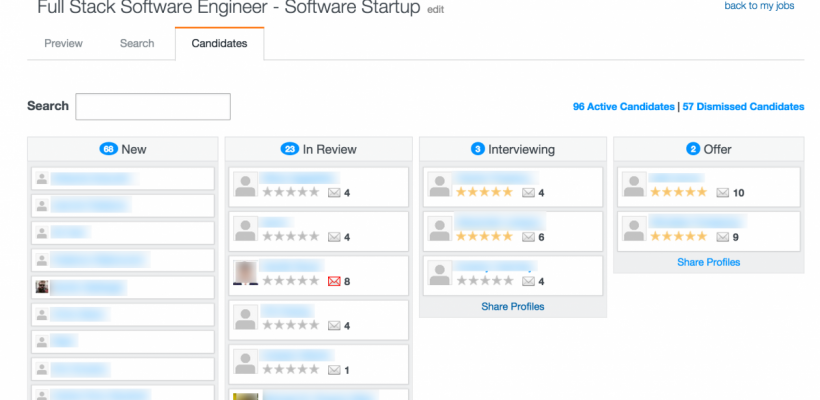820x400 pixels.
Task: Open 57 Dismissed Candidates link
Action: [743, 107]
